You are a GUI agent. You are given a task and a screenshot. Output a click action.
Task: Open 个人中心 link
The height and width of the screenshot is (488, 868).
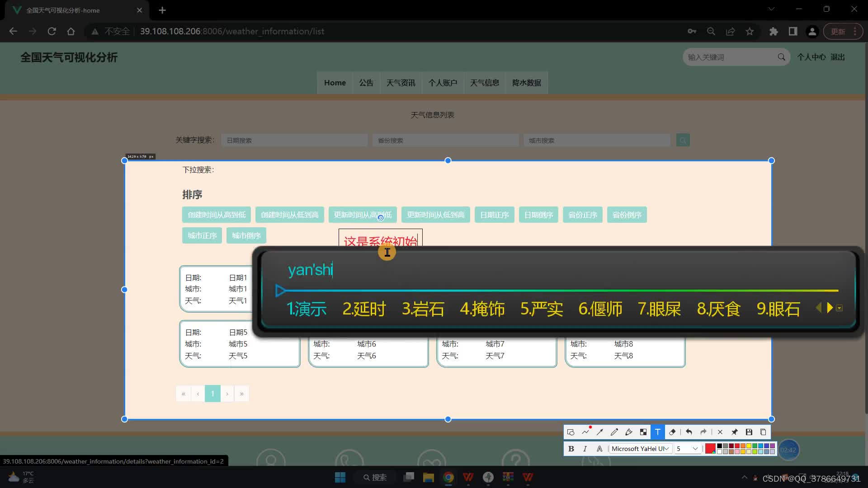click(x=811, y=57)
